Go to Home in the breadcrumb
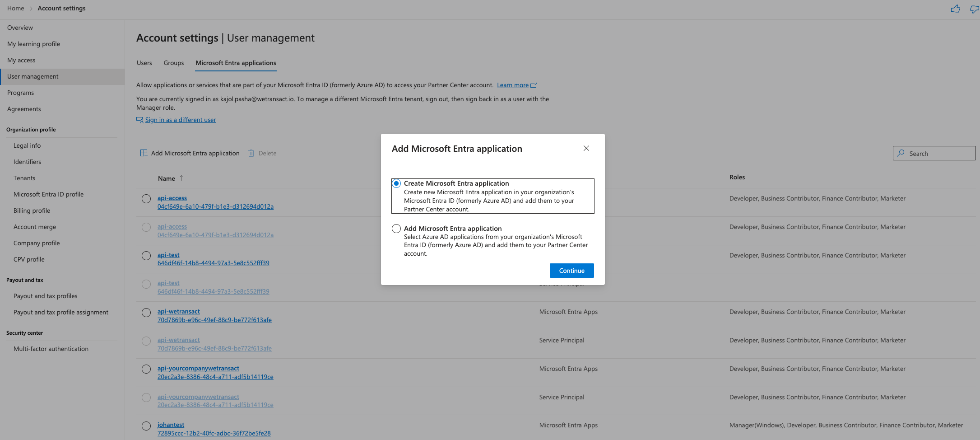This screenshot has height=440, width=980. click(x=16, y=8)
